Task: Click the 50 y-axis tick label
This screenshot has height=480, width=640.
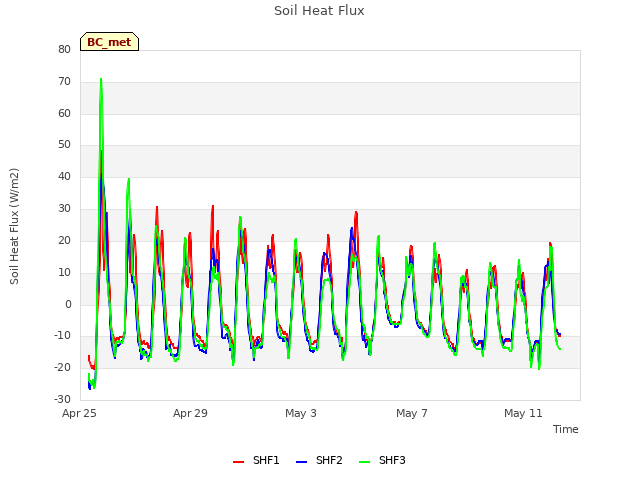Action: 64,144
